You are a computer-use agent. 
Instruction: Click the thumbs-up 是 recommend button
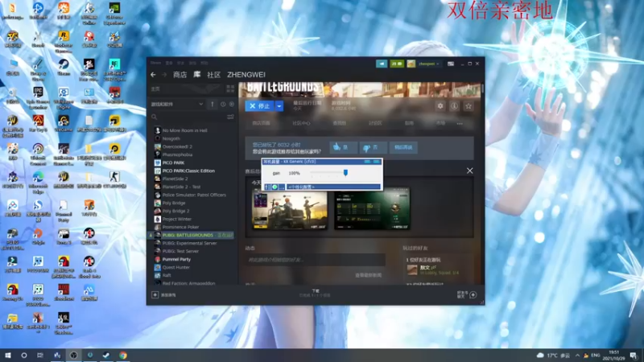(x=343, y=147)
